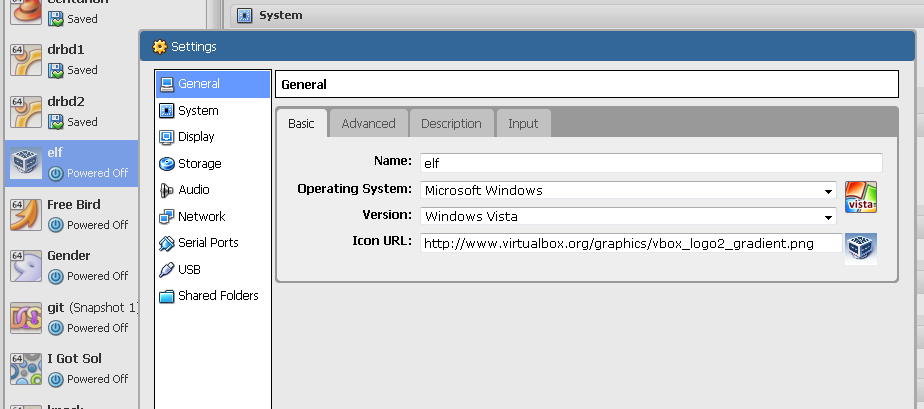Select the drbd2 virtual machine icon

(x=26, y=111)
